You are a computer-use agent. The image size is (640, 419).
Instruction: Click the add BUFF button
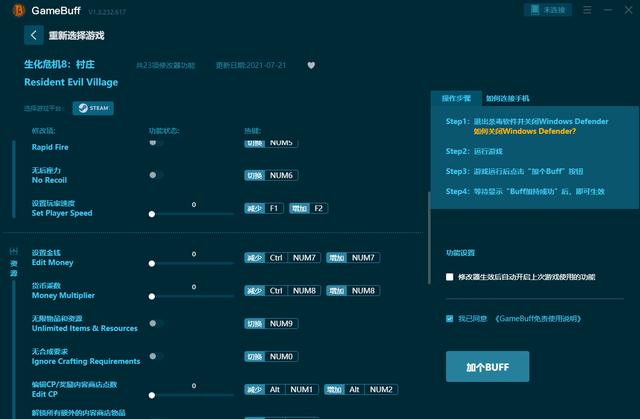[x=487, y=366]
